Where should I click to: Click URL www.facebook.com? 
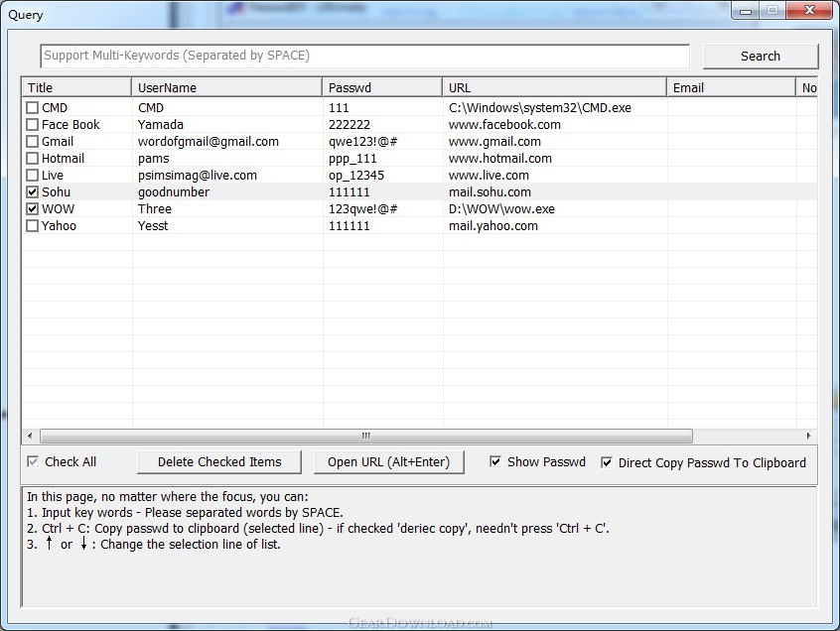(504, 125)
